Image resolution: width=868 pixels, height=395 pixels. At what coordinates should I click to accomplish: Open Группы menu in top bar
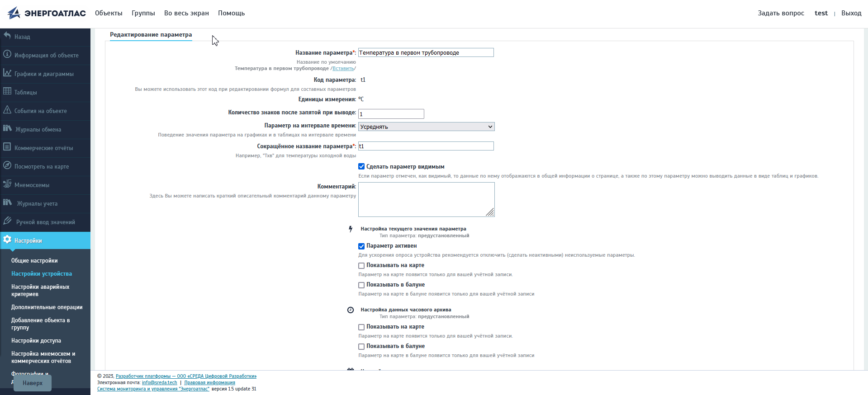pos(143,13)
